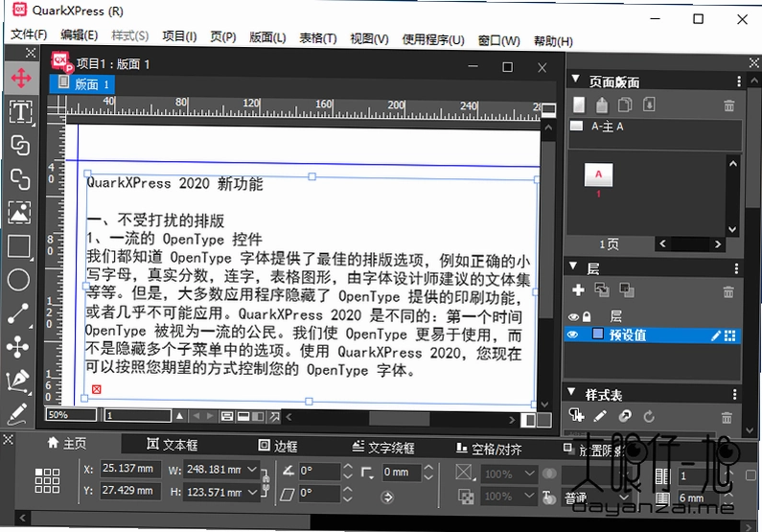
Task: Click the X position field
Action: 129,469
